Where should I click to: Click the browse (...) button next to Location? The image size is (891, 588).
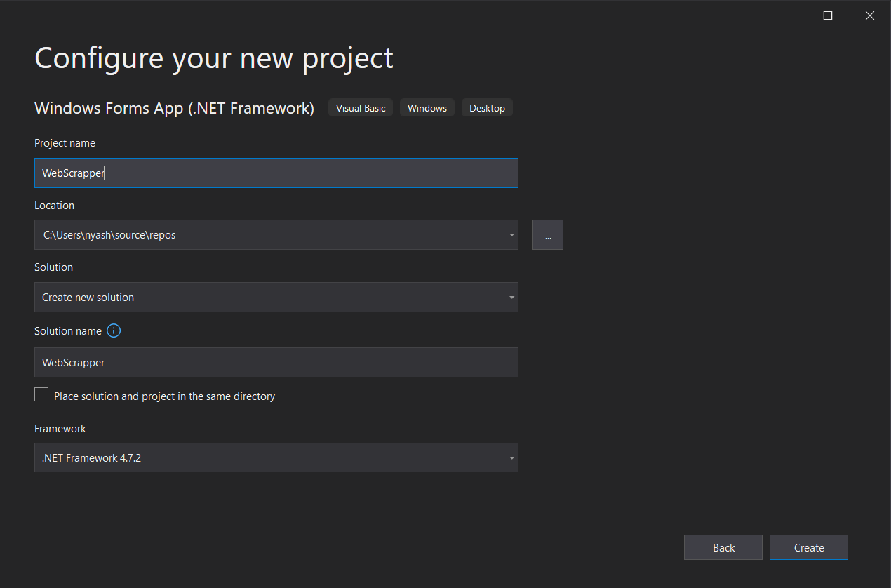547,234
